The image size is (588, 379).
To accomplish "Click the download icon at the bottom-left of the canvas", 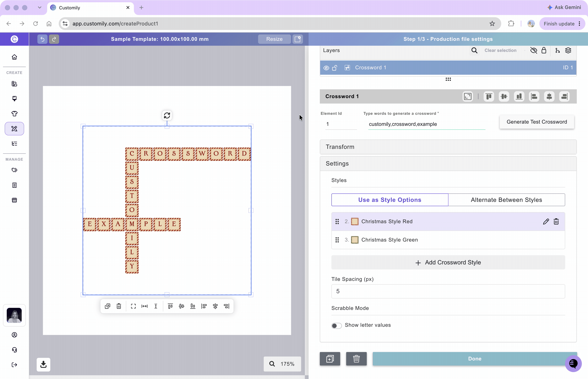I will point(44,364).
